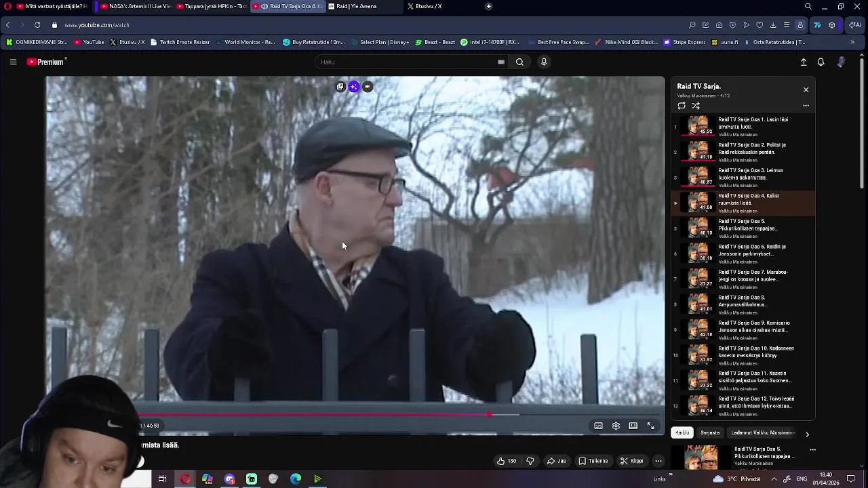
Task: Expand hidden bookmarks chevron
Action: pos(852,42)
